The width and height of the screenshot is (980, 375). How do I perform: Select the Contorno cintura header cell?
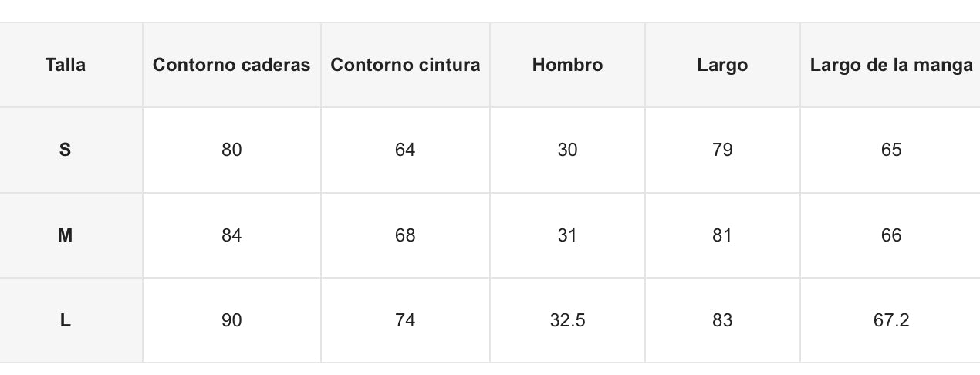405,65
